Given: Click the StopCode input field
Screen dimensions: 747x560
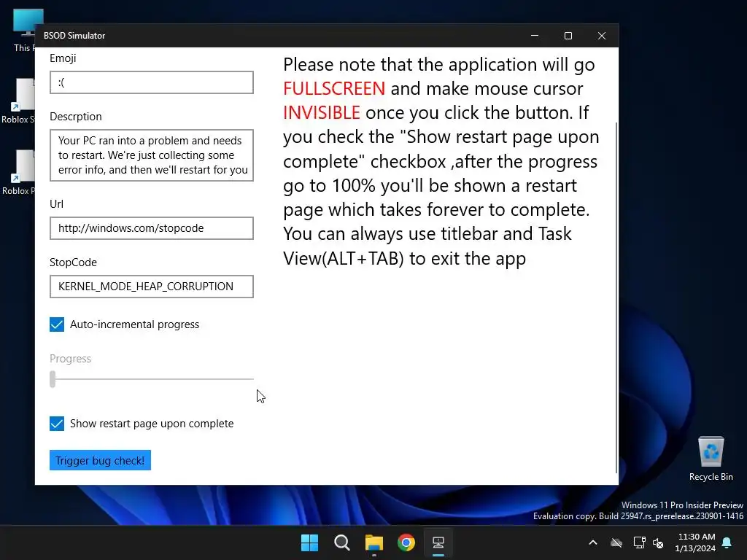Looking at the screenshot, I should pyautogui.click(x=152, y=287).
